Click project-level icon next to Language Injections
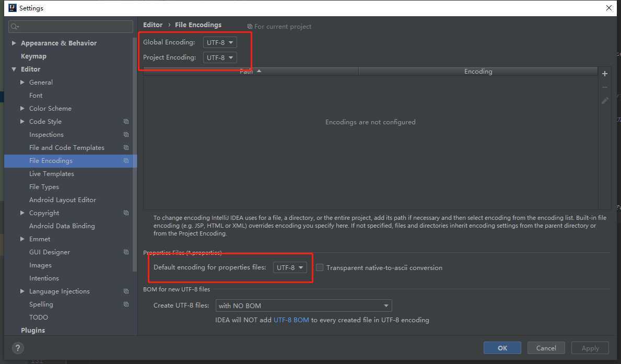The height and width of the screenshot is (364, 621). click(x=126, y=291)
